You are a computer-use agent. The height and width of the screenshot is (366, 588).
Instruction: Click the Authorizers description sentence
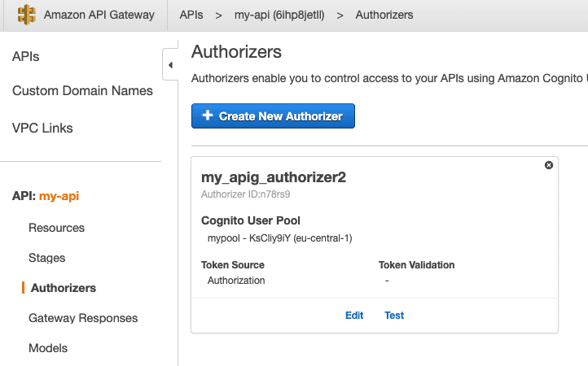point(389,78)
